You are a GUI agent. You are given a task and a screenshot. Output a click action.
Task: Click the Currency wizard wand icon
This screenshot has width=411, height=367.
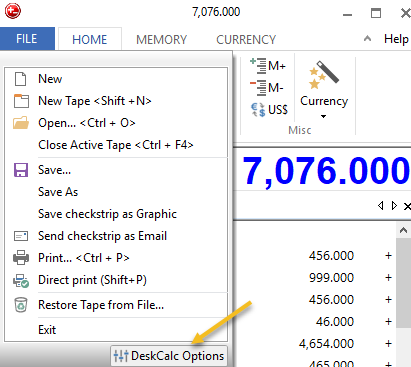[x=324, y=75]
